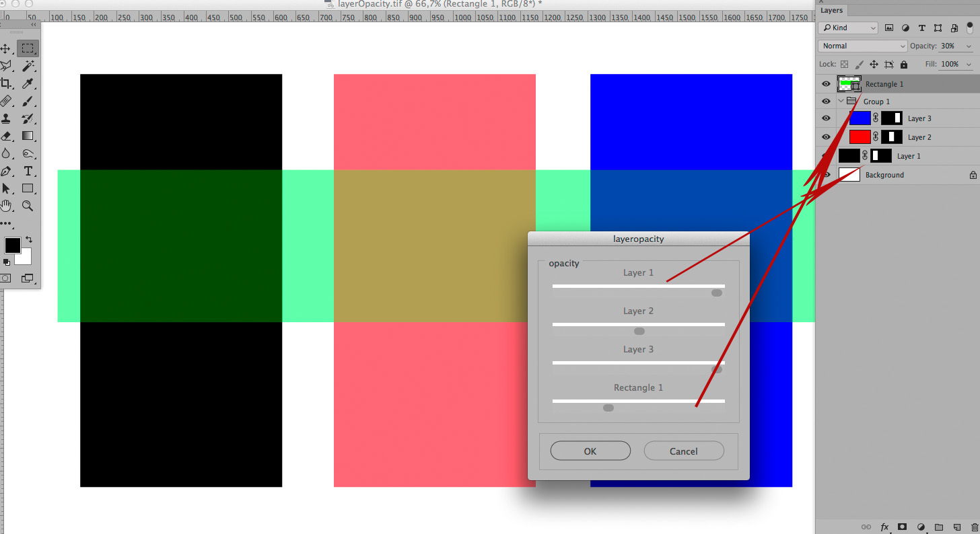
Task: Open the Kind filter dropdown
Action: click(848, 28)
